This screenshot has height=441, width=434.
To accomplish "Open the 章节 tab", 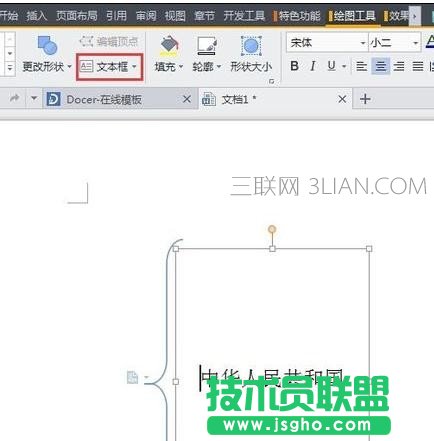I will 204,16.
